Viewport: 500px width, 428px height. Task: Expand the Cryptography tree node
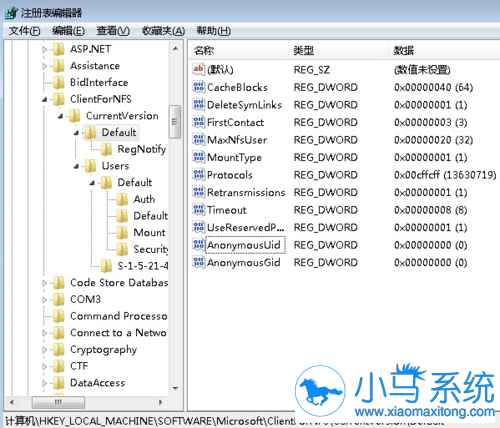point(44,350)
